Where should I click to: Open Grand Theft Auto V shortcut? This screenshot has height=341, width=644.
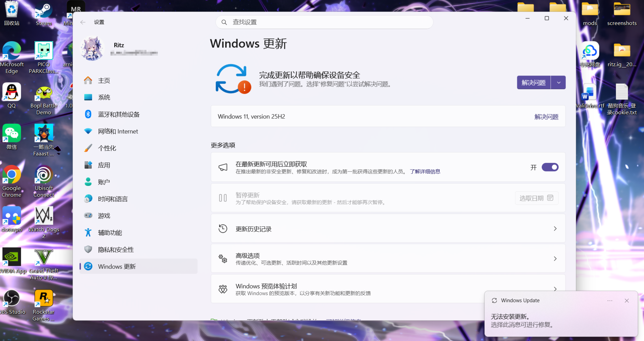(44, 264)
